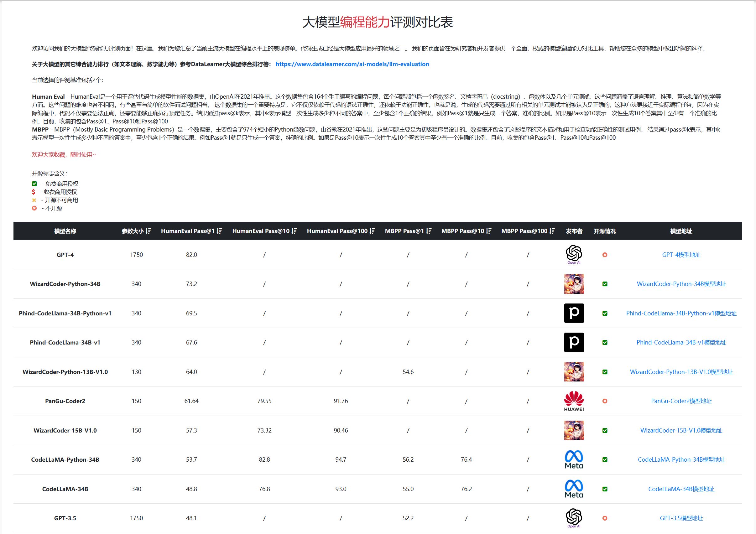Click the 73.32 HumanEval Pass@10 value
This screenshot has height=534, width=756.
264,430
